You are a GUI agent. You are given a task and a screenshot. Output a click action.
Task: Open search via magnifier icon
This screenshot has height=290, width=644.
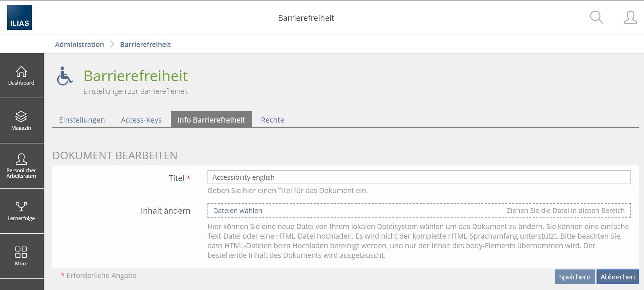pyautogui.click(x=596, y=17)
